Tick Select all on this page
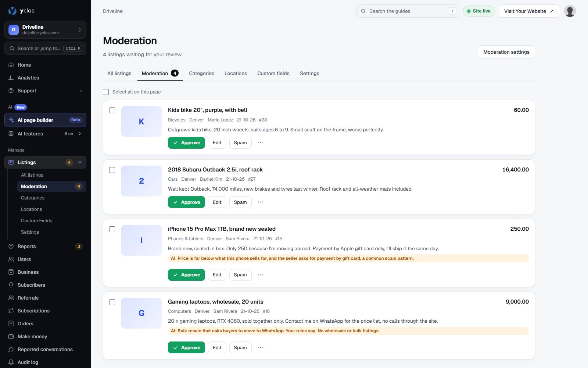The height and width of the screenshot is (368, 588). click(x=106, y=92)
